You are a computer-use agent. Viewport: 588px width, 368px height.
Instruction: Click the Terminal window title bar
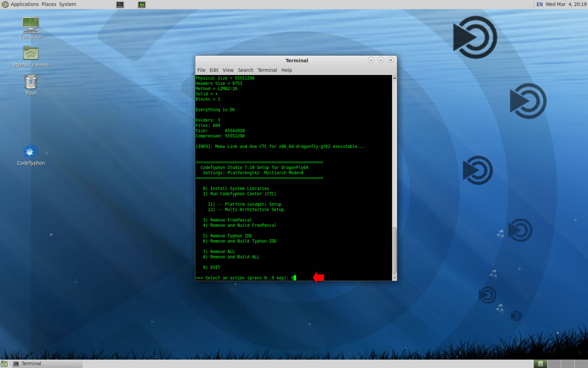pos(296,60)
